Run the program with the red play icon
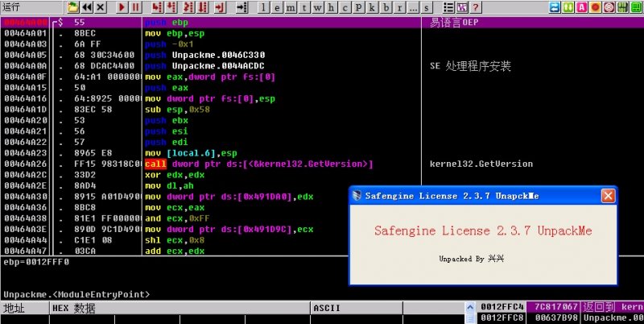The width and height of the screenshot is (644, 324). tap(122, 7)
